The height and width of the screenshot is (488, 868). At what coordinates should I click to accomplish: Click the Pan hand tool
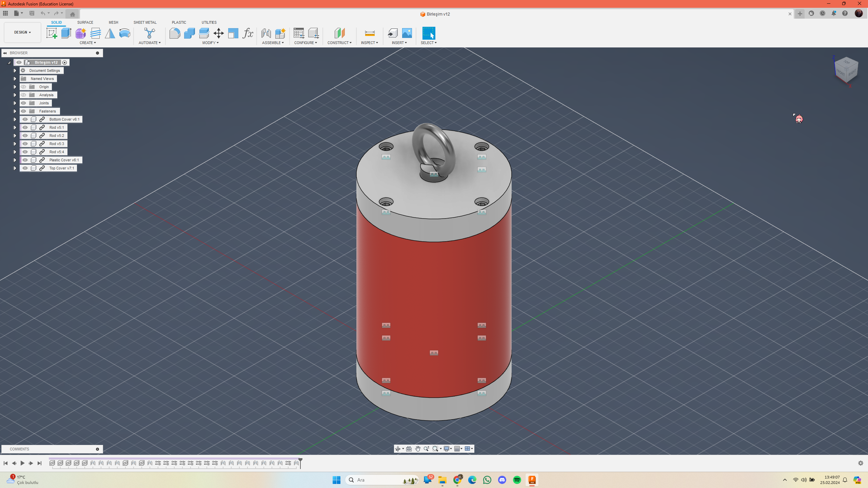tap(418, 449)
